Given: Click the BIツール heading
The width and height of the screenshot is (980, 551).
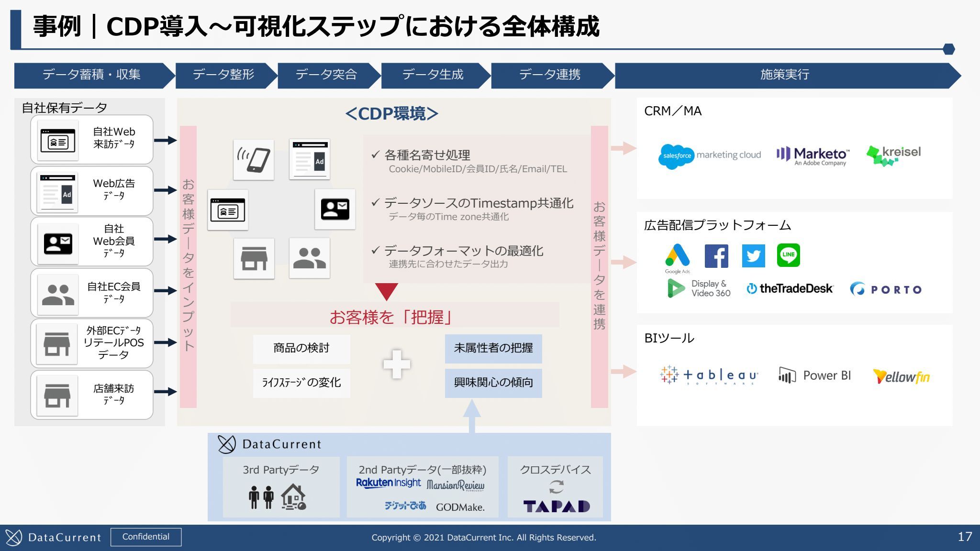Looking at the screenshot, I should [669, 338].
